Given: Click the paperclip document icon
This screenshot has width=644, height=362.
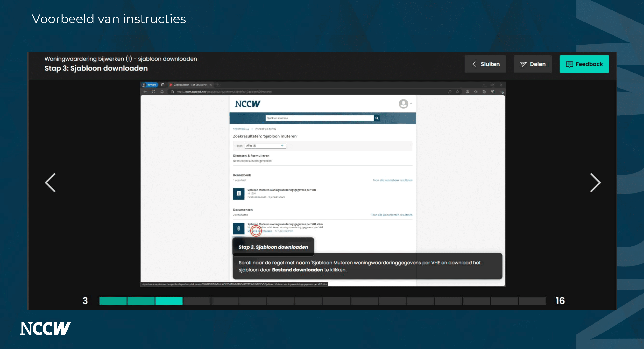Looking at the screenshot, I should [x=239, y=228].
